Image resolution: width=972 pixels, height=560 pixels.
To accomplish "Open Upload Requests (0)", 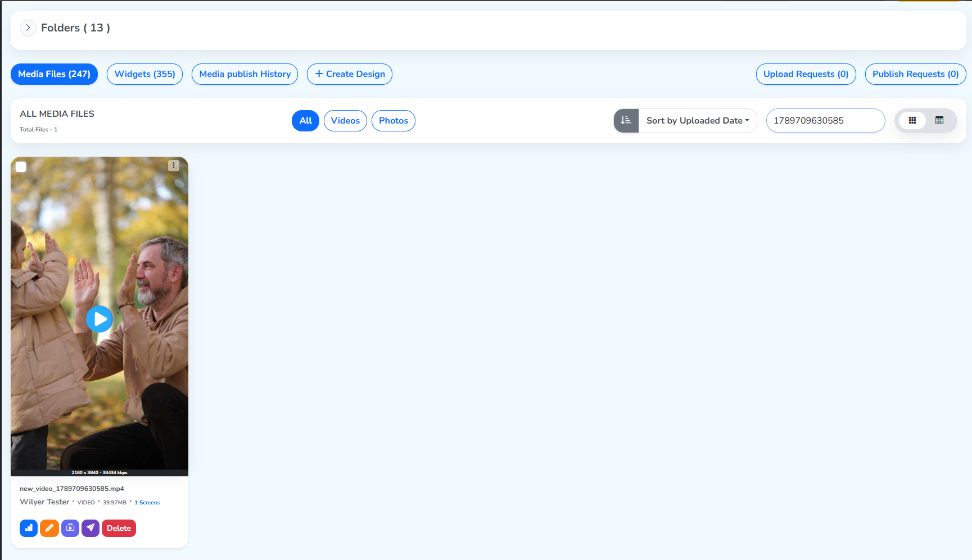I will (x=806, y=74).
